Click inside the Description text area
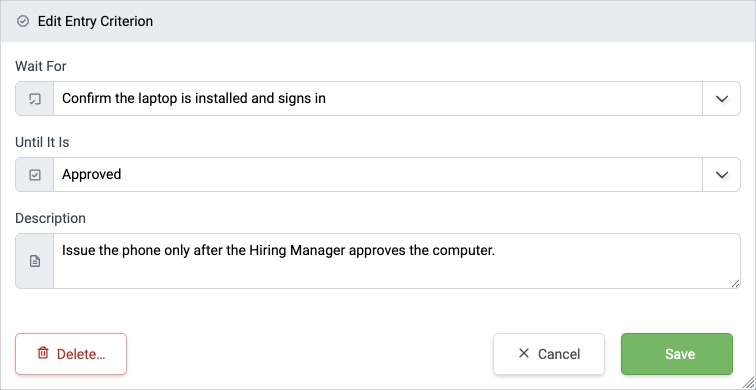Image resolution: width=756 pixels, height=390 pixels. coord(397,261)
